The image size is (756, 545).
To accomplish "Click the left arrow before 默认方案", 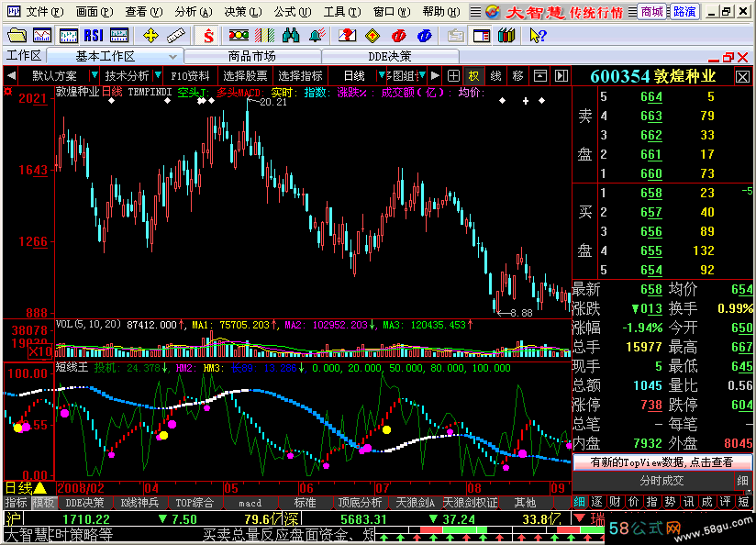I will click(12, 76).
